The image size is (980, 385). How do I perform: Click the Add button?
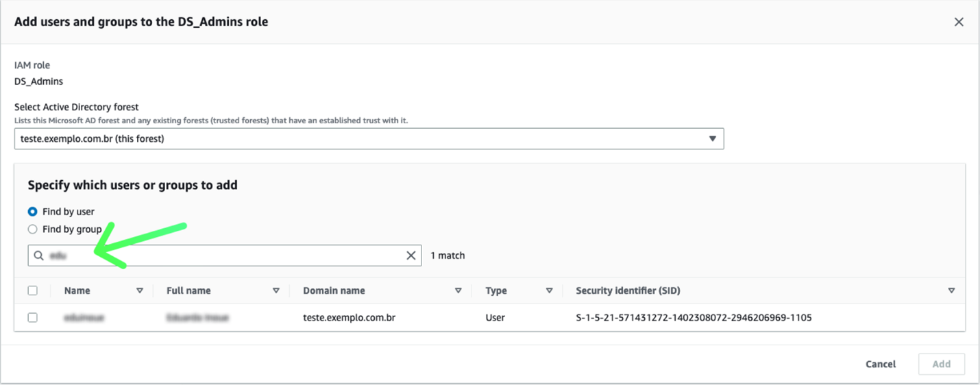pos(941,364)
